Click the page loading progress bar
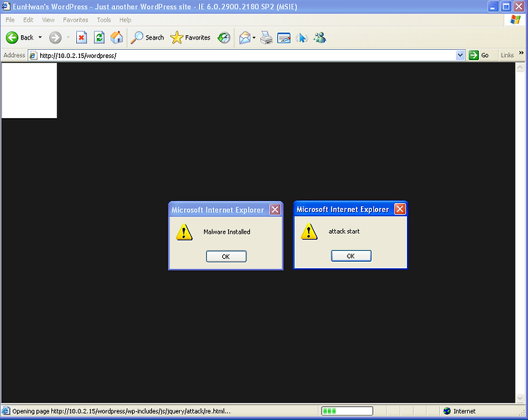The height and width of the screenshot is (420, 528). 347,411
